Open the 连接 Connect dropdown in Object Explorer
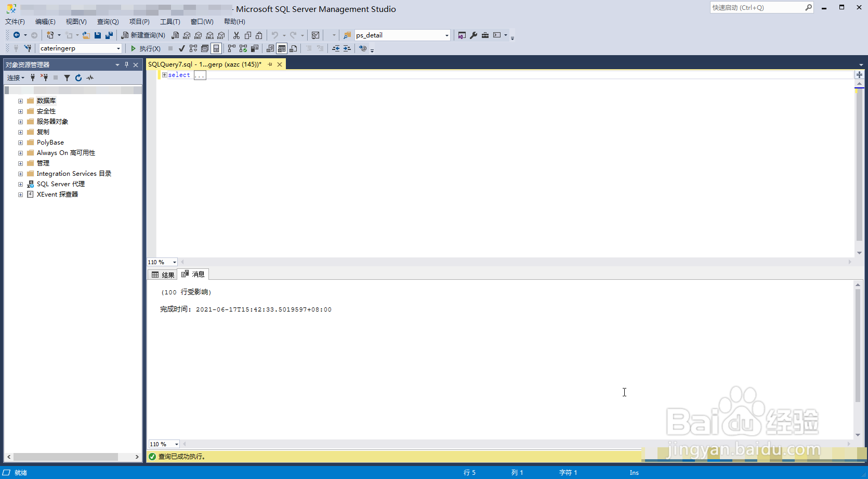This screenshot has width=868, height=479. point(16,77)
